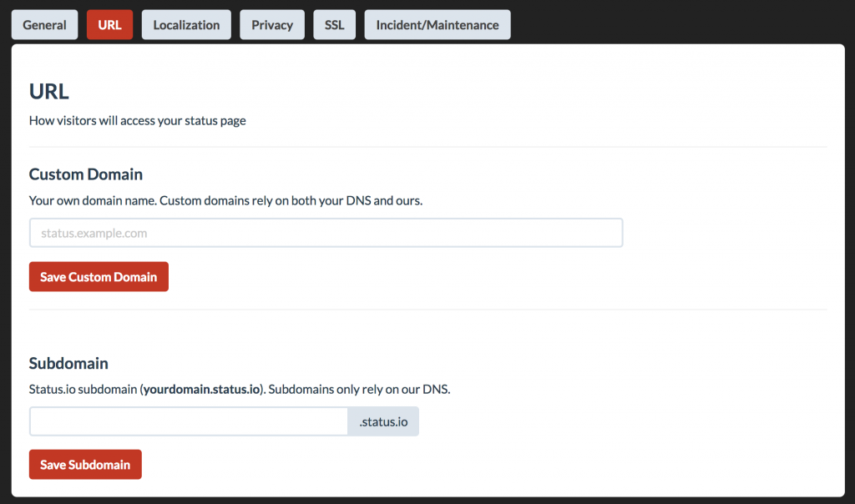Click the custom domain input field
Screen dimensions: 855x504
tap(326, 233)
